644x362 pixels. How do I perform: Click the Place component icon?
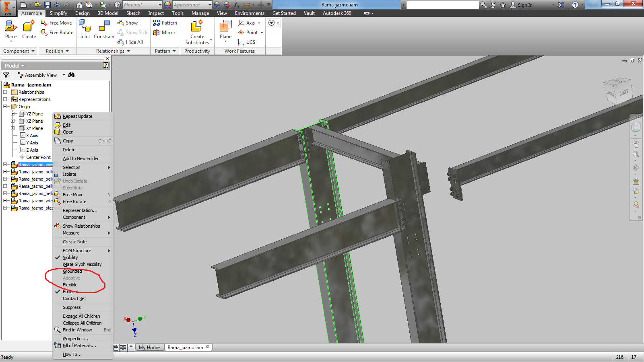point(10,27)
